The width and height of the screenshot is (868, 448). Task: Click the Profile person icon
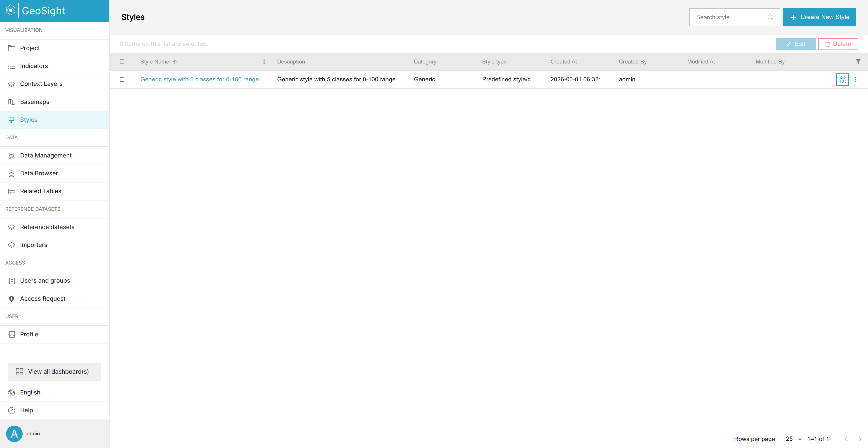point(12,335)
